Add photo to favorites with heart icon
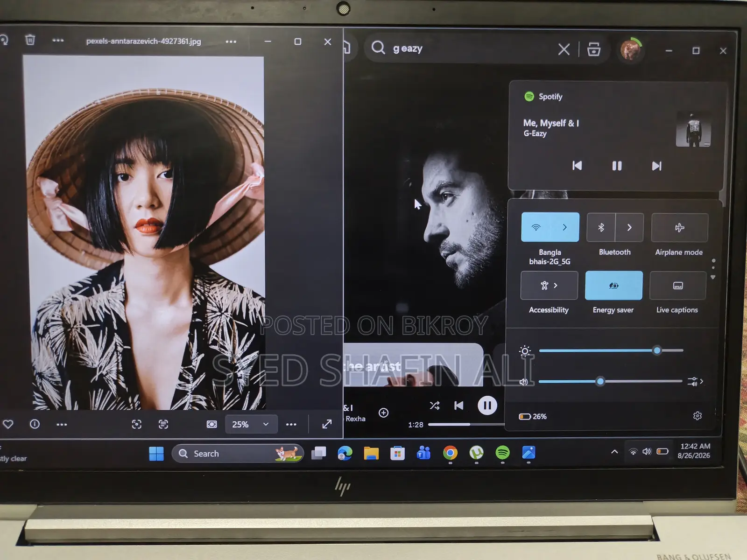Image resolution: width=747 pixels, height=560 pixels. (x=8, y=424)
